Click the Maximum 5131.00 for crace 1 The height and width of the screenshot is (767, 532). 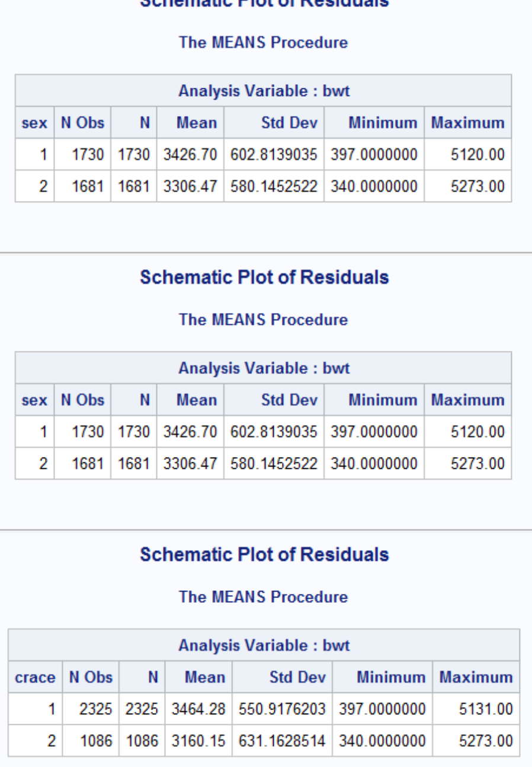[487, 708]
